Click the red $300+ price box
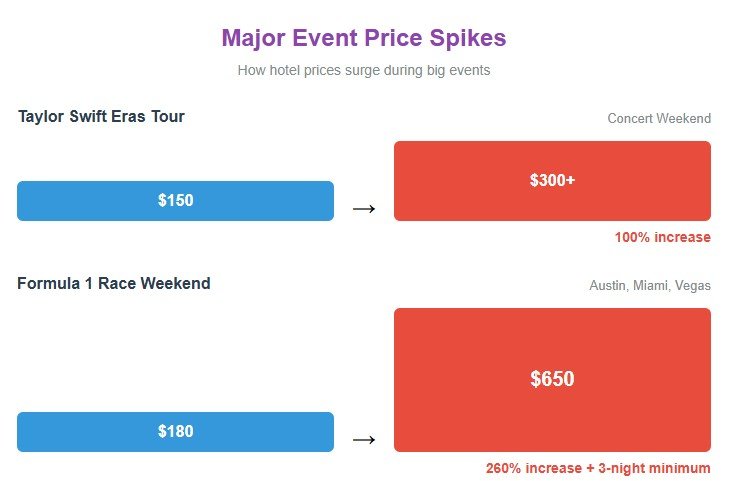This screenshot has height=481, width=730. (x=552, y=181)
